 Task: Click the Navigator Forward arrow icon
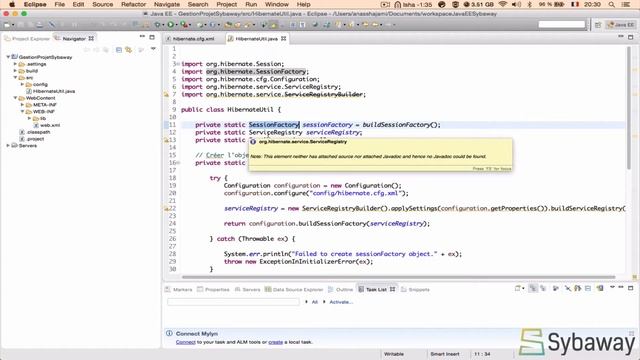tap(96, 49)
